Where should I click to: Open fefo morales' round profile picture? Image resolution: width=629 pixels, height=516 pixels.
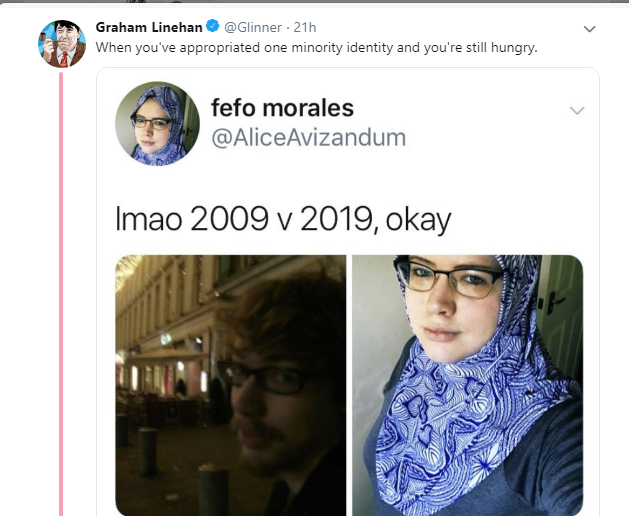coord(157,124)
